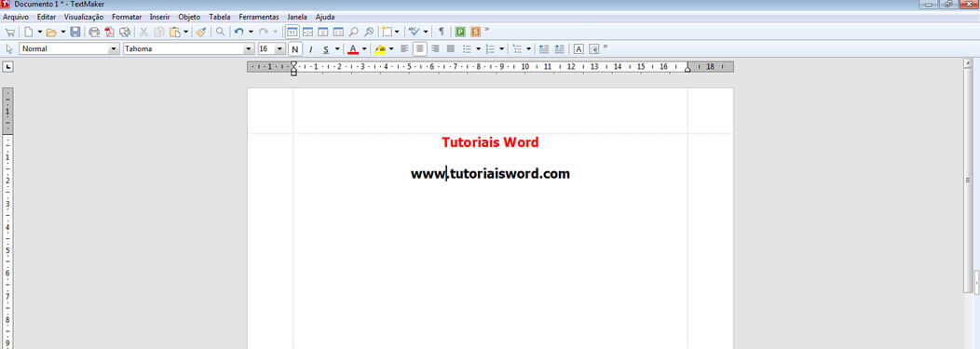Screen dimensions: 980x349
Task: Click the www.tutoriaisword.com text line
Action: pyautogui.click(x=490, y=173)
